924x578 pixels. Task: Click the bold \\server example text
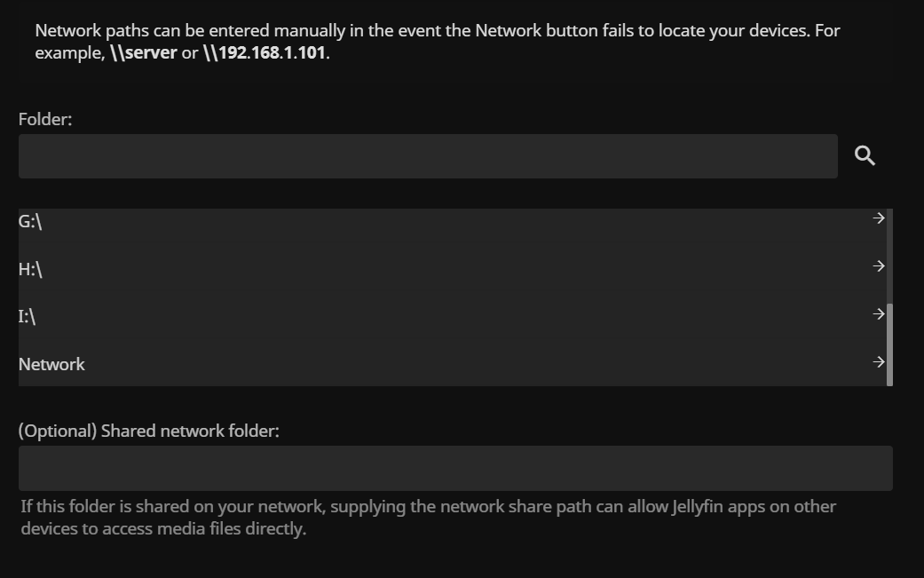click(142, 52)
